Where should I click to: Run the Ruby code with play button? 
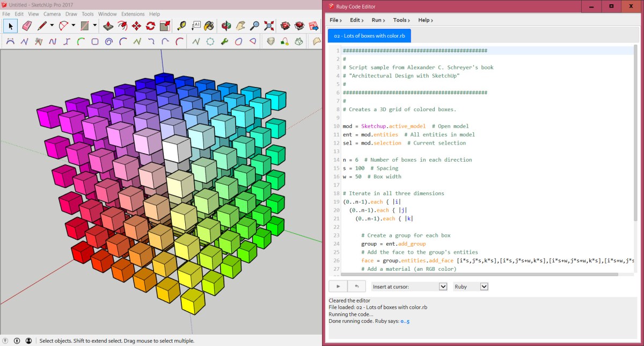point(338,286)
